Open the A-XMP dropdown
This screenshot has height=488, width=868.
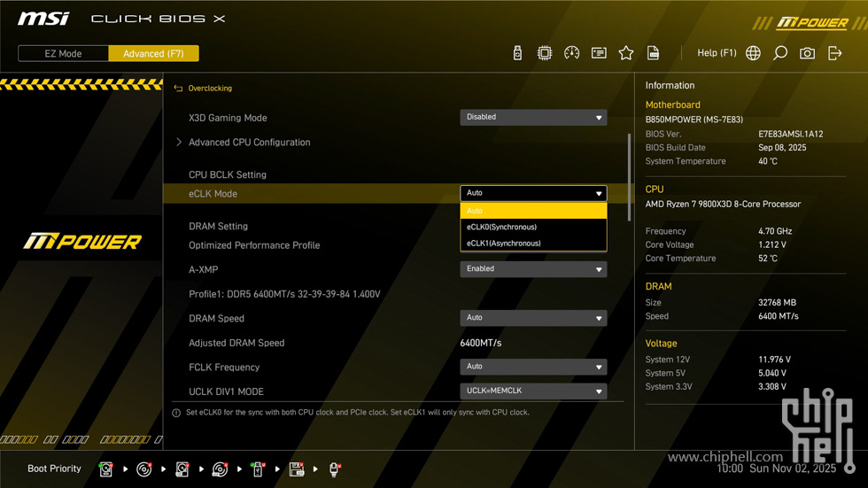(533, 268)
